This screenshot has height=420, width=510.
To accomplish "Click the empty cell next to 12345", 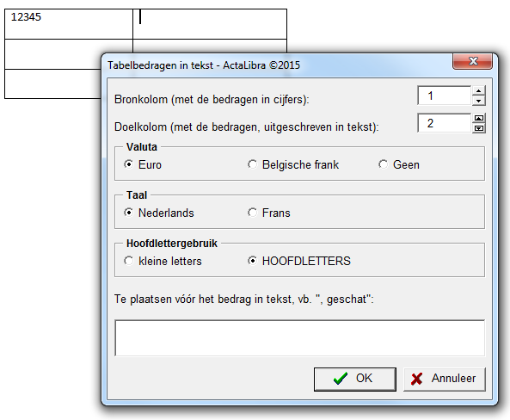I will (x=210, y=24).
